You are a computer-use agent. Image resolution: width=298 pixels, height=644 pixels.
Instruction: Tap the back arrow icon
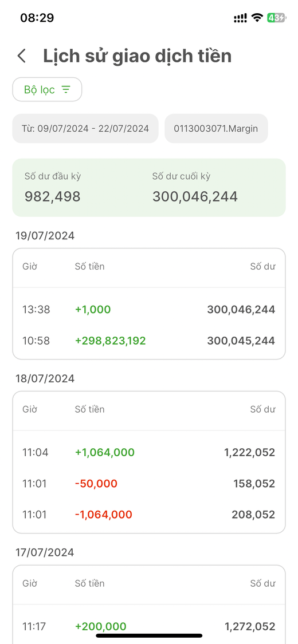coord(22,56)
